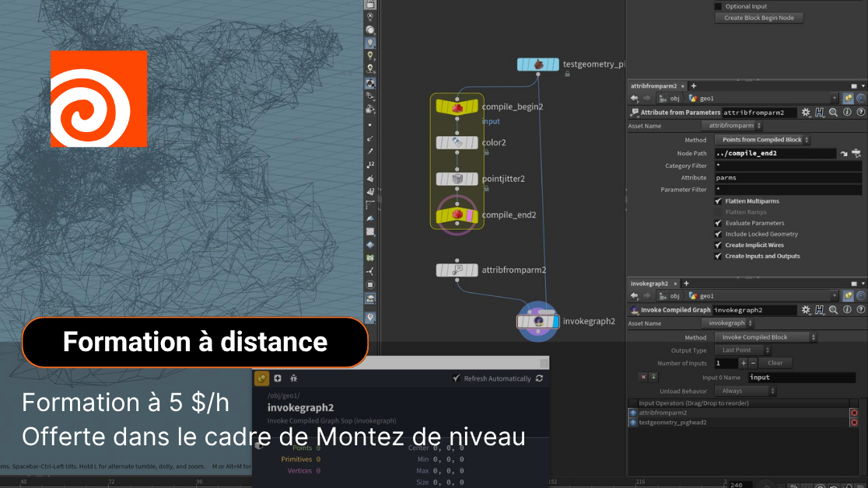Viewport: 868px width, 488px height.
Task: Select the compile_end2 node
Action: click(x=457, y=214)
